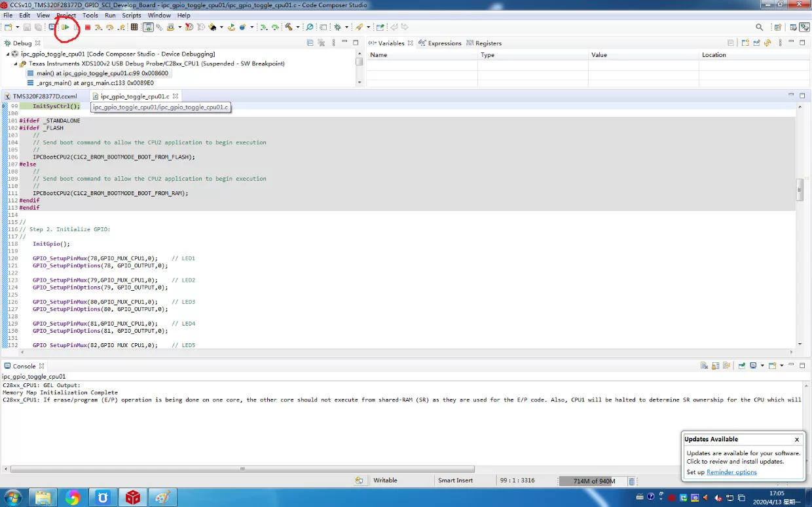812x507 pixels.
Task: Click the Debug bug icon in toolbar
Action: (x=338, y=27)
